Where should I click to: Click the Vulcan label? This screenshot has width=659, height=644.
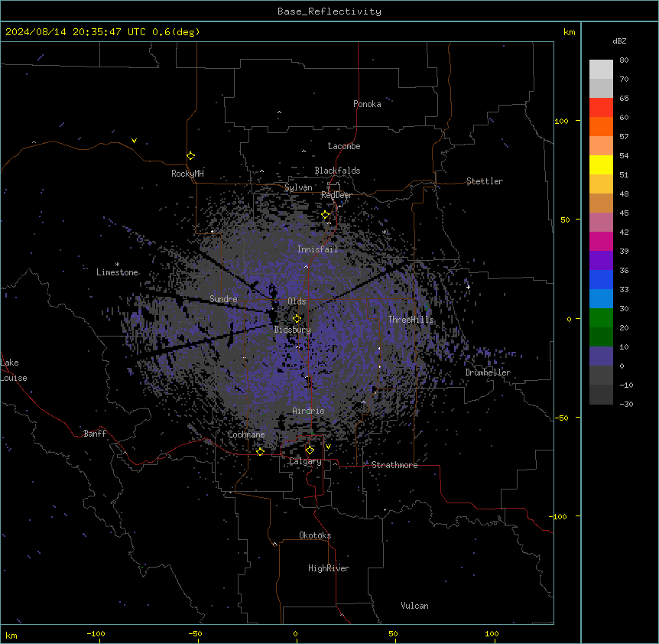tap(414, 606)
